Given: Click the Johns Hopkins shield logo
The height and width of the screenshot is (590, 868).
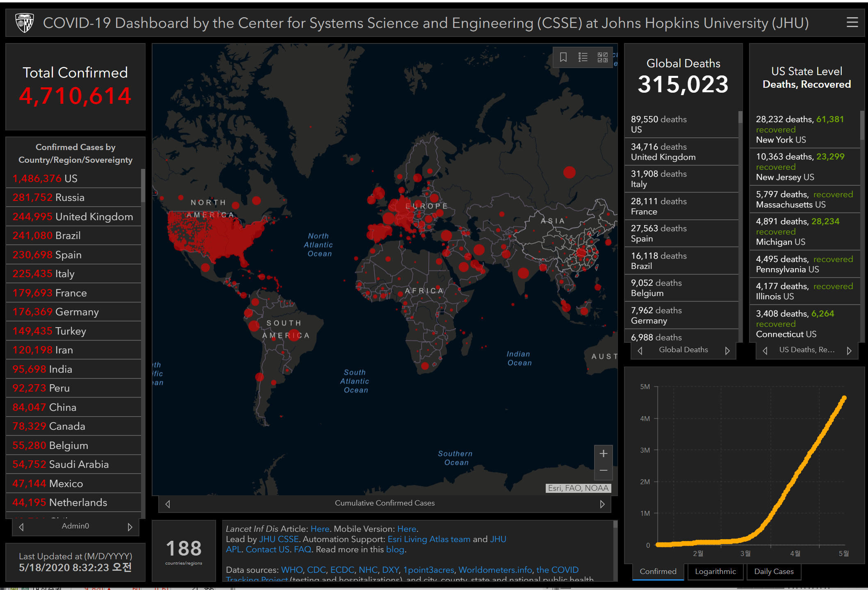Looking at the screenshot, I should click(x=24, y=23).
